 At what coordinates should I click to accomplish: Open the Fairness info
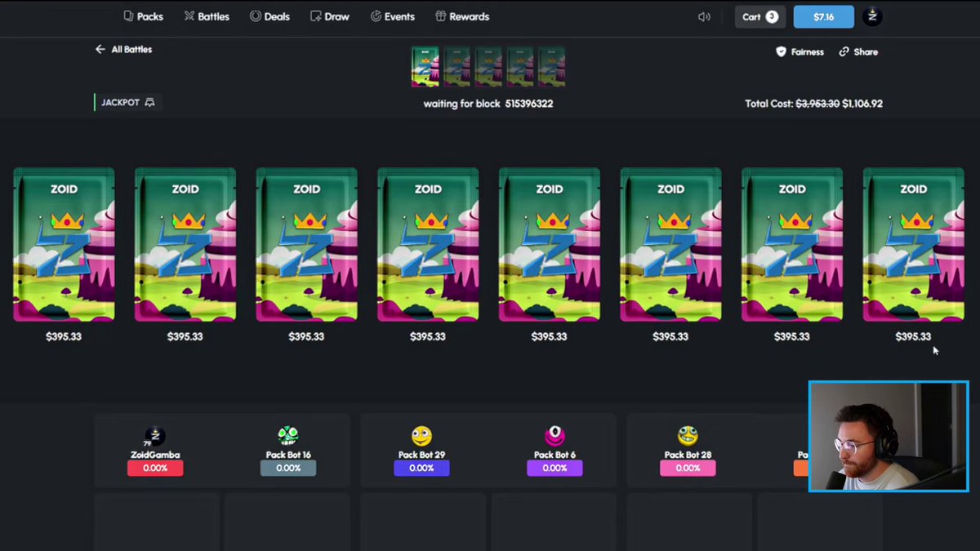(800, 51)
